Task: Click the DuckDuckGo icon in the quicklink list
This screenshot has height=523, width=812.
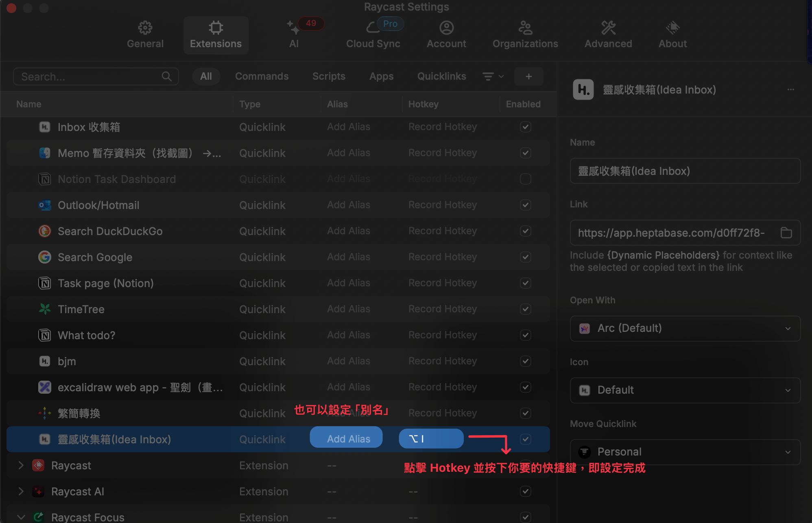Action: [45, 231]
